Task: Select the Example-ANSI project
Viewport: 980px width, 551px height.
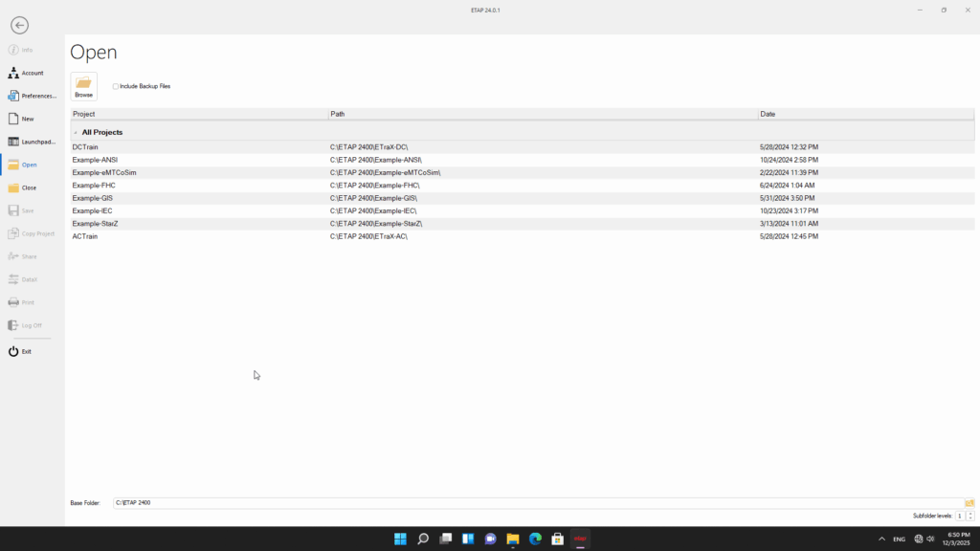Action: pos(95,160)
